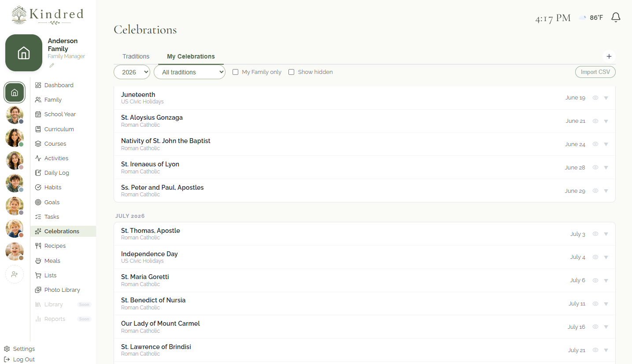Click the St. Irenaeus of Lyon title
The width and height of the screenshot is (632, 364).
[150, 164]
